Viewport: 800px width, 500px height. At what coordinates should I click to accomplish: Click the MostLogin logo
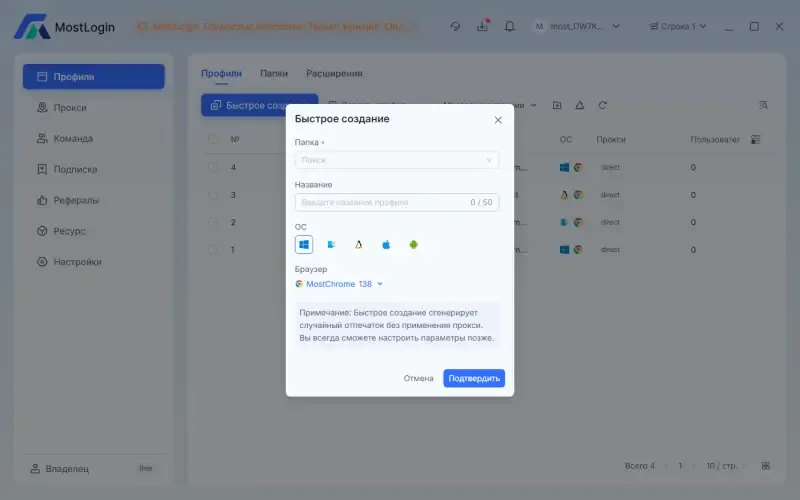[64, 27]
